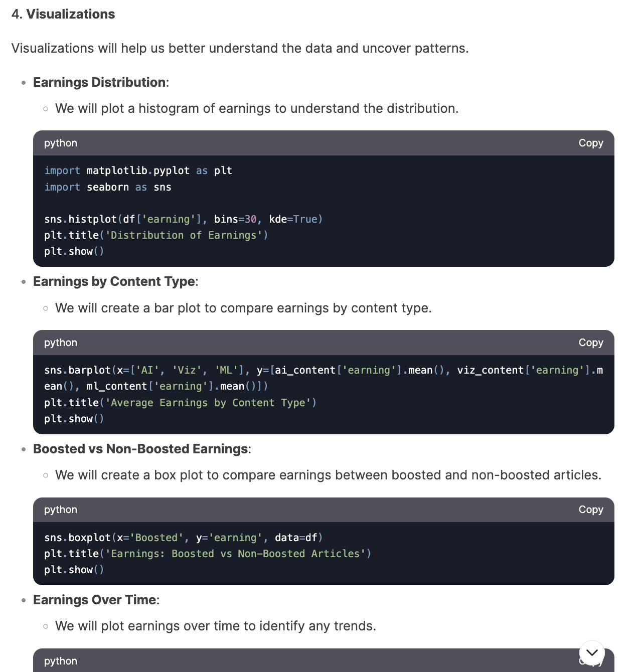Copy the boxplot code block

pyautogui.click(x=590, y=510)
